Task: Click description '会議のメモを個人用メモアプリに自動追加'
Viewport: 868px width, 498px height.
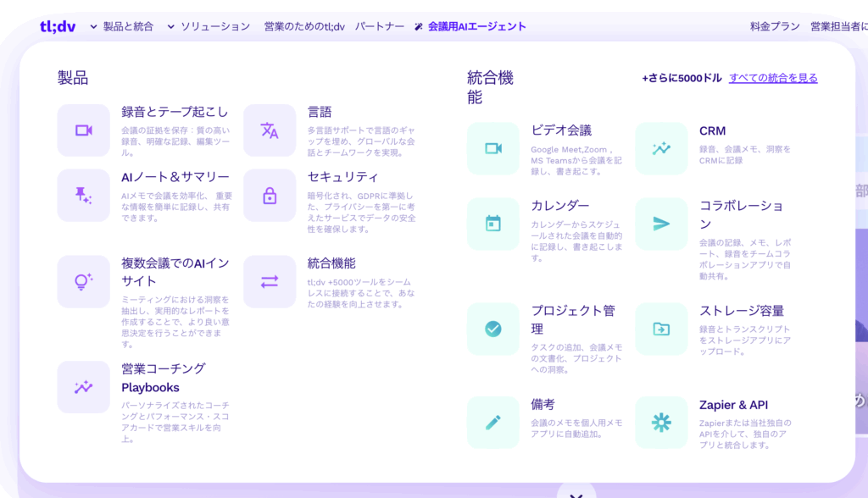Action: click(x=576, y=429)
